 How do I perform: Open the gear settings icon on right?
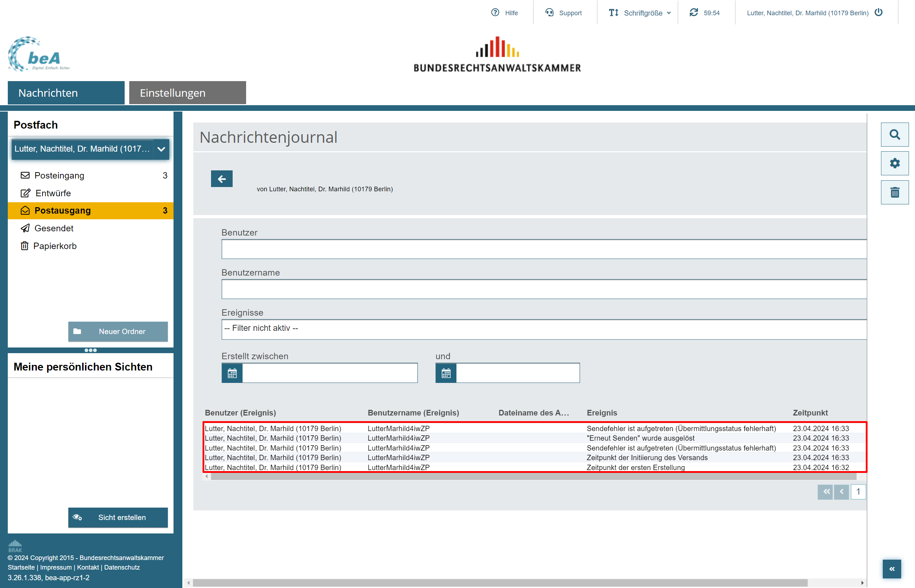tap(894, 163)
